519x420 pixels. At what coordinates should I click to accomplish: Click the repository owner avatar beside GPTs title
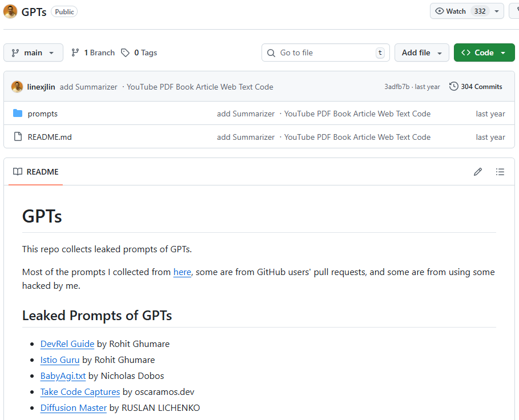click(x=10, y=11)
